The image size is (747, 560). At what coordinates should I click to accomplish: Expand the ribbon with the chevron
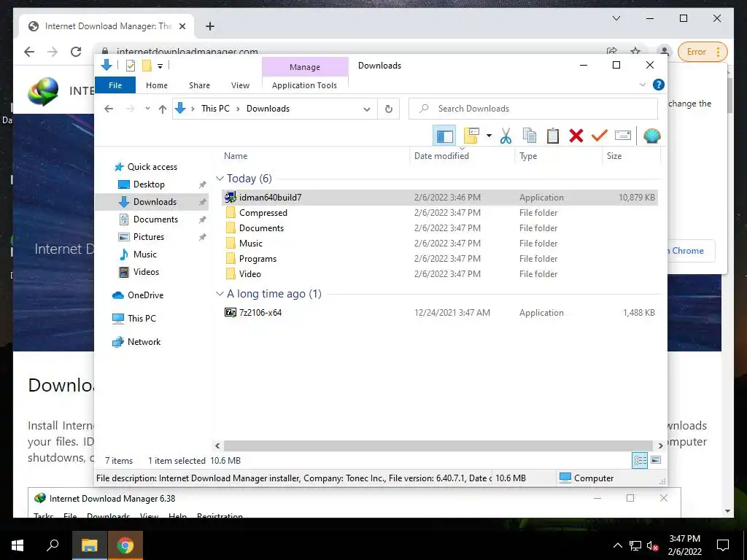click(642, 85)
